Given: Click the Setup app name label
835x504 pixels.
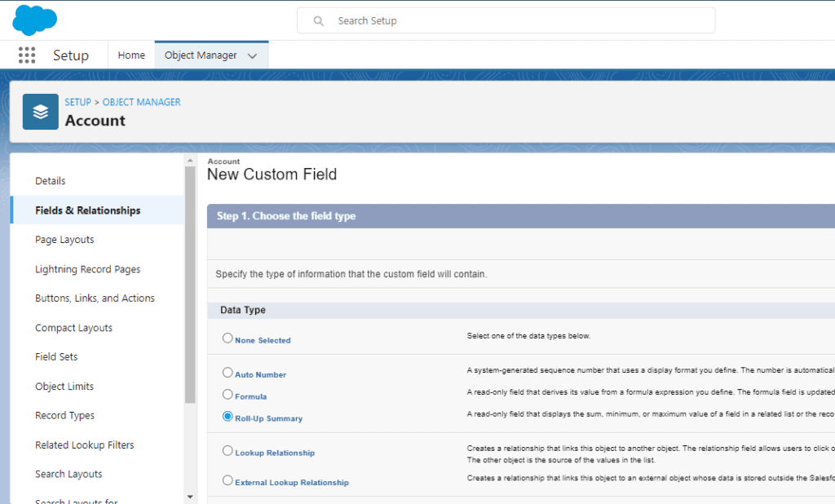Looking at the screenshot, I should [71, 55].
